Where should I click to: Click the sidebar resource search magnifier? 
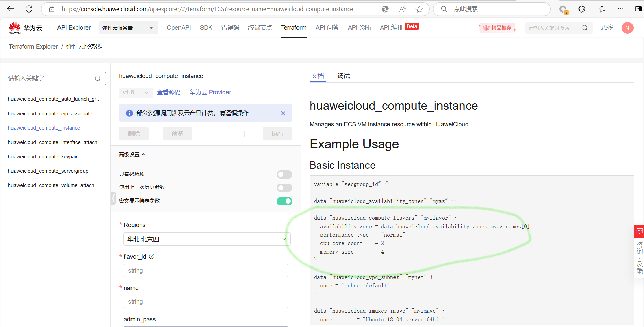(98, 78)
